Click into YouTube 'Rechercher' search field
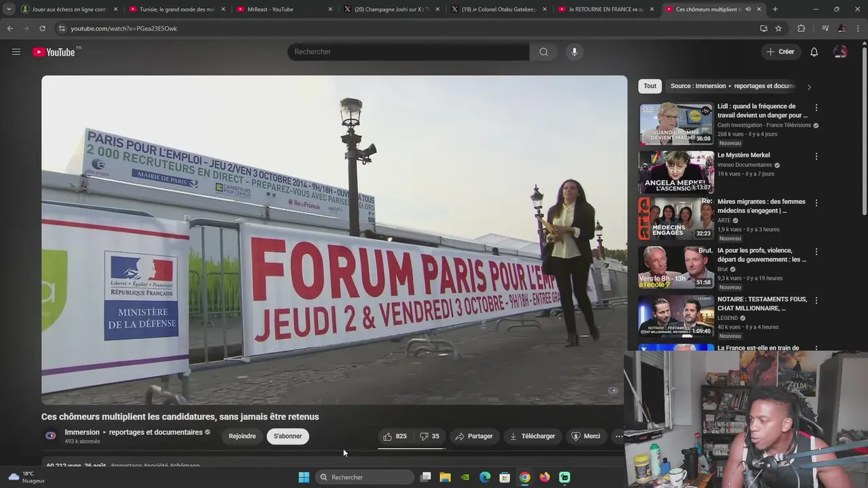This screenshot has height=488, width=868. click(x=408, y=52)
